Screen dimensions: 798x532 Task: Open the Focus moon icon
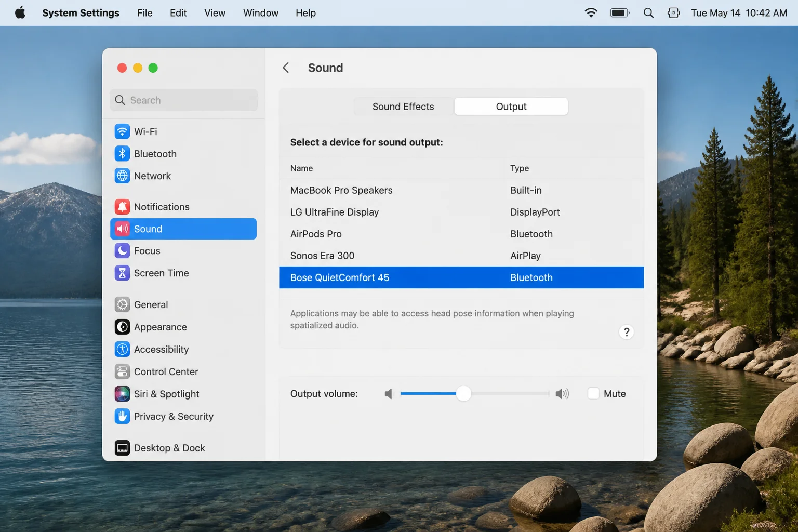[x=122, y=251]
